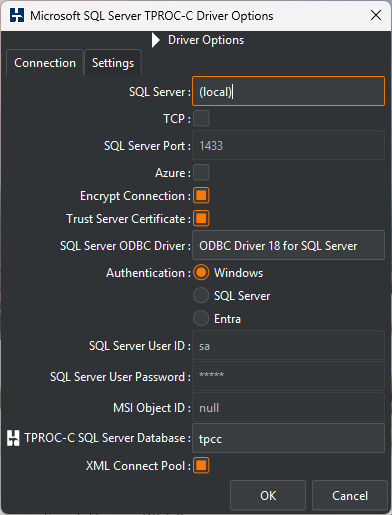Disable Trust Server Certificate
The height and width of the screenshot is (515, 392).
coord(201,219)
